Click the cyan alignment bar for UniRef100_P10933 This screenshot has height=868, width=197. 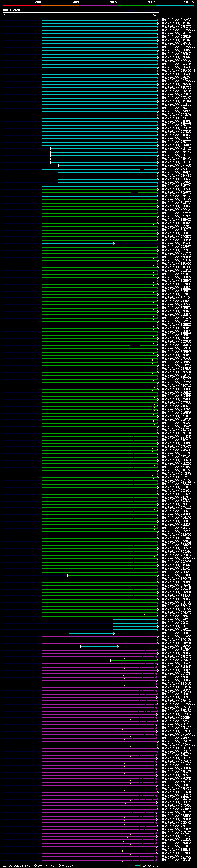tap(100, 20)
